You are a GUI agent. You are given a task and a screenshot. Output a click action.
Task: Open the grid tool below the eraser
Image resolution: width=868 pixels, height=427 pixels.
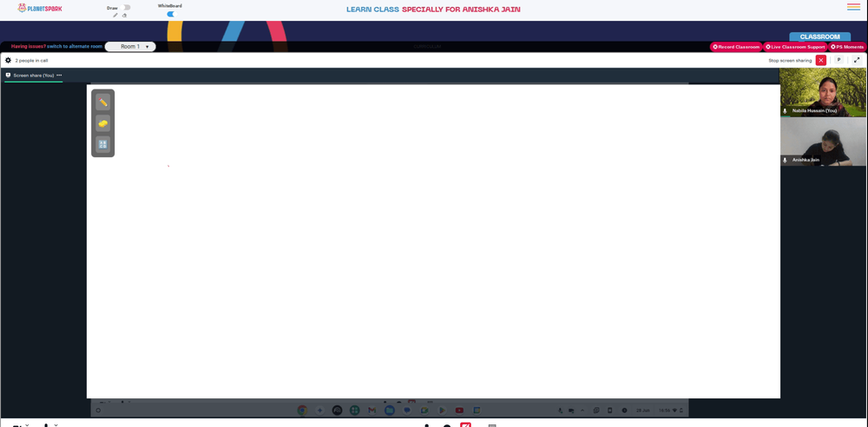[x=103, y=144]
